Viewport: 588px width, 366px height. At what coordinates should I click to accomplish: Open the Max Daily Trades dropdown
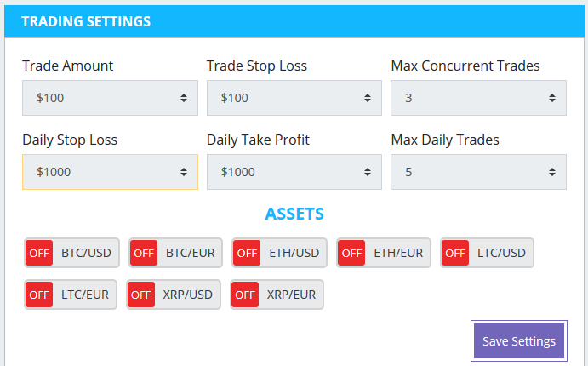(x=478, y=172)
